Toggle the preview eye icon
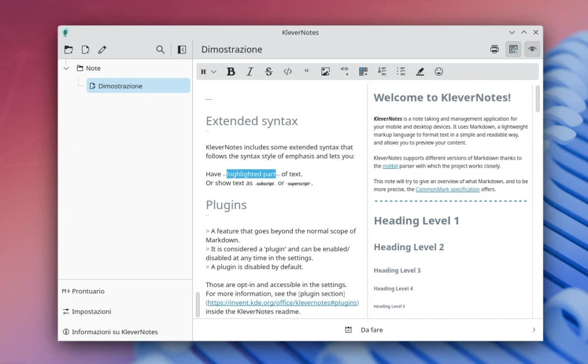This screenshot has height=364, width=588. click(x=532, y=49)
